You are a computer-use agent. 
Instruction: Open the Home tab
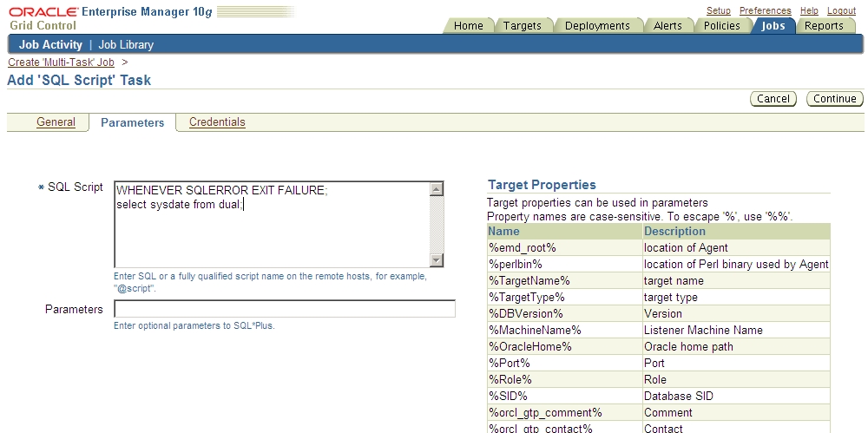point(468,25)
